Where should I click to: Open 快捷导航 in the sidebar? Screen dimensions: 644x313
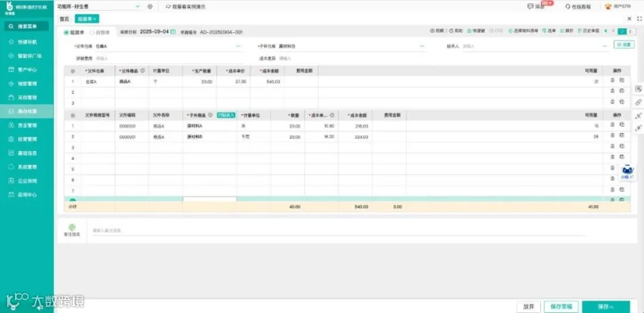point(26,42)
